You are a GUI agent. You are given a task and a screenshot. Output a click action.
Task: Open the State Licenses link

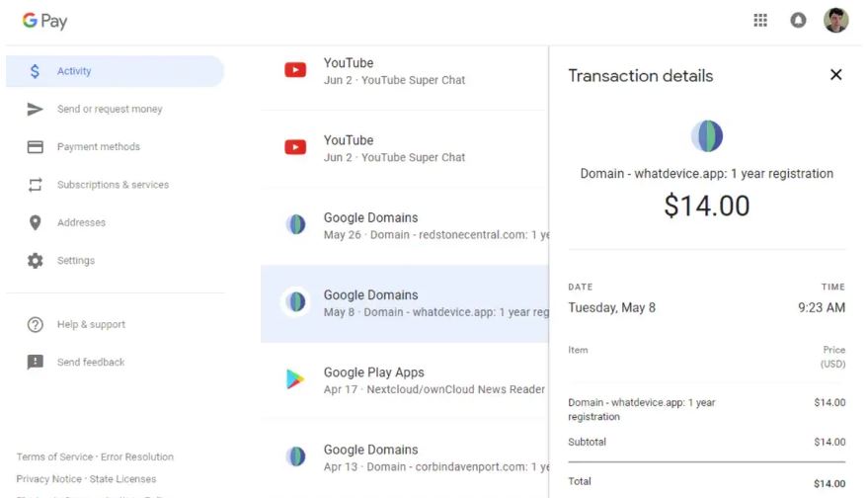(122, 479)
